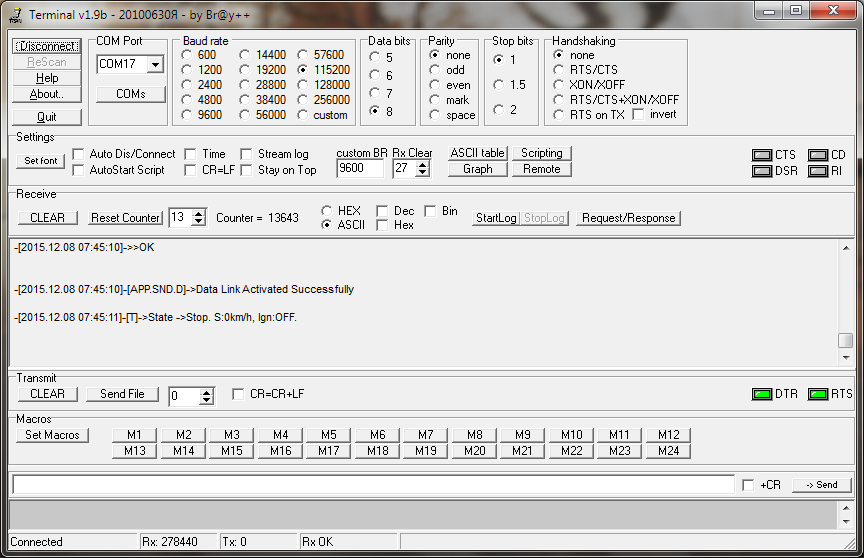
Task: Click the CTS status indicator
Action: pos(761,155)
